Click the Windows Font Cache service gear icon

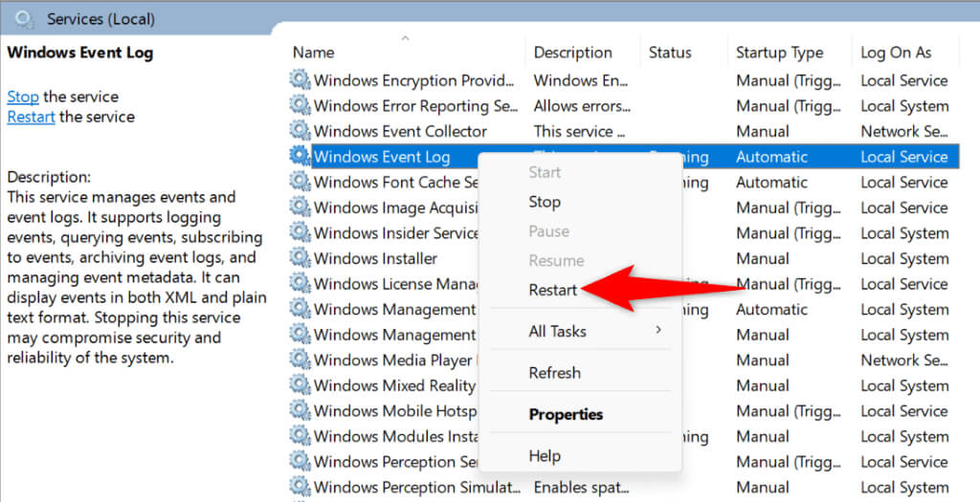click(x=300, y=182)
